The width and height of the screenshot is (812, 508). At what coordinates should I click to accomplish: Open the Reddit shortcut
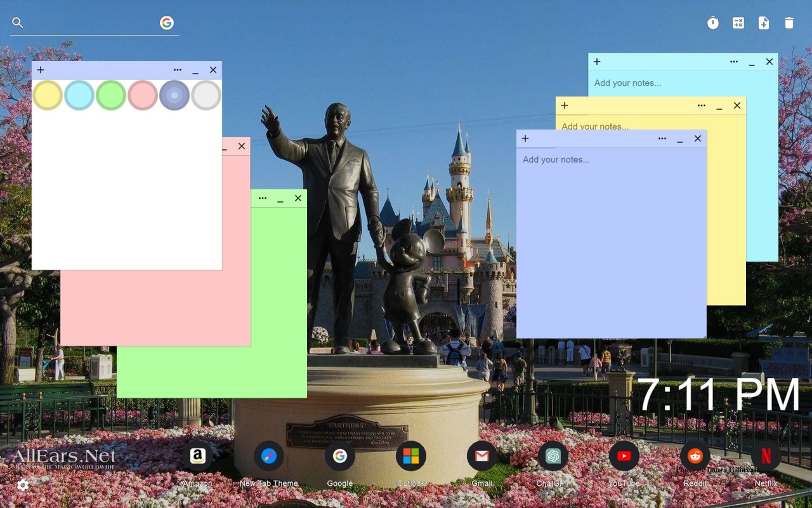tap(695, 456)
